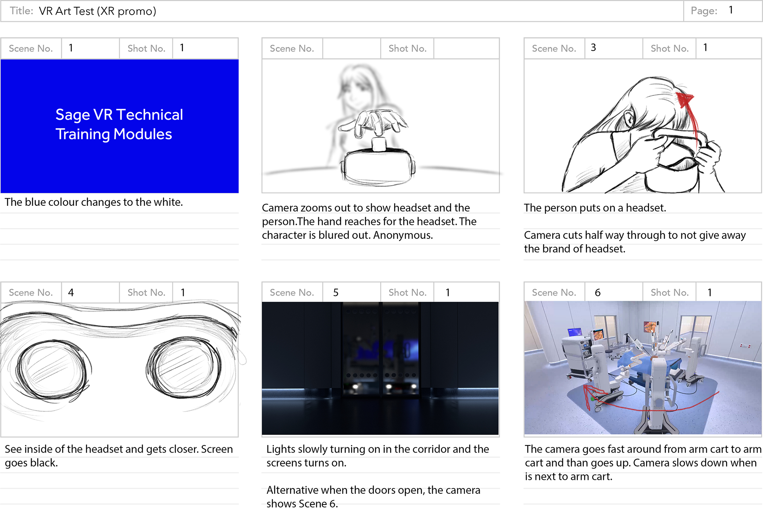Click the title text 'VR Art Test (XR promo)'

pos(97,11)
